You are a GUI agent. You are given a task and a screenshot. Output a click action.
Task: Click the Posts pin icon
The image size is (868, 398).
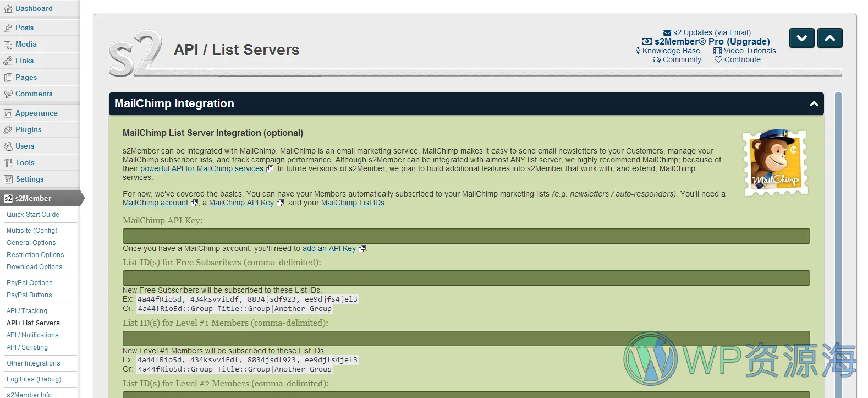pyautogui.click(x=8, y=28)
